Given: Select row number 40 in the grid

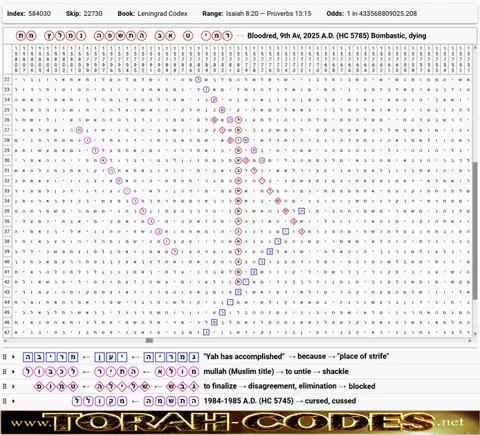Looking at the screenshot, I should pos(7,262).
